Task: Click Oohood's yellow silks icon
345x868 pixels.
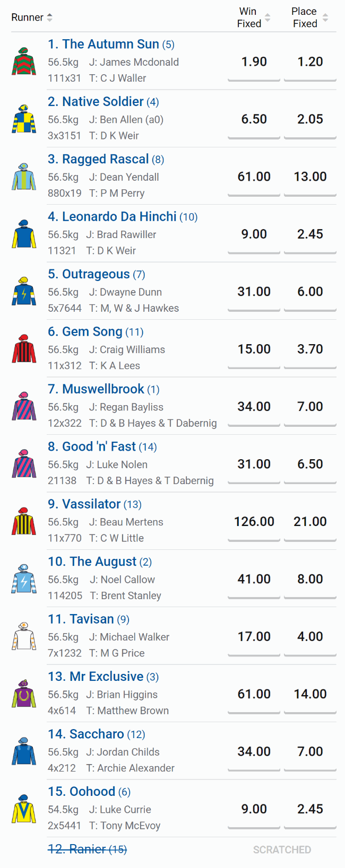Action: [x=24, y=809]
